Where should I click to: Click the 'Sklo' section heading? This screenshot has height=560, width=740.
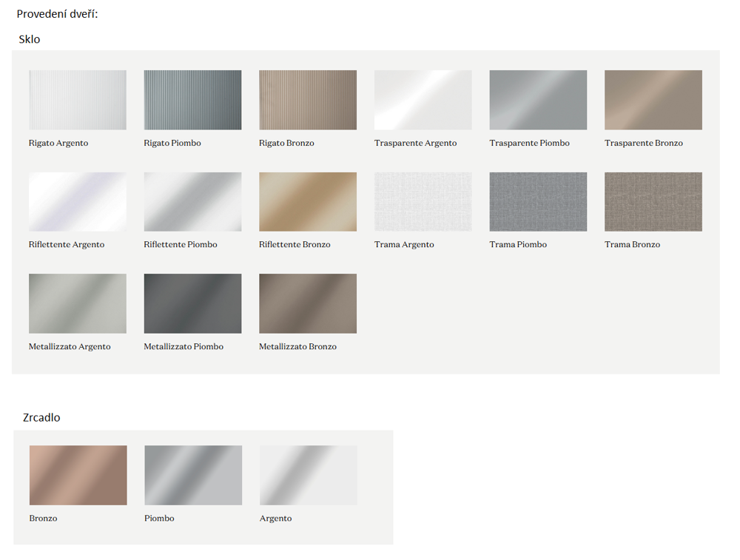pos(30,39)
